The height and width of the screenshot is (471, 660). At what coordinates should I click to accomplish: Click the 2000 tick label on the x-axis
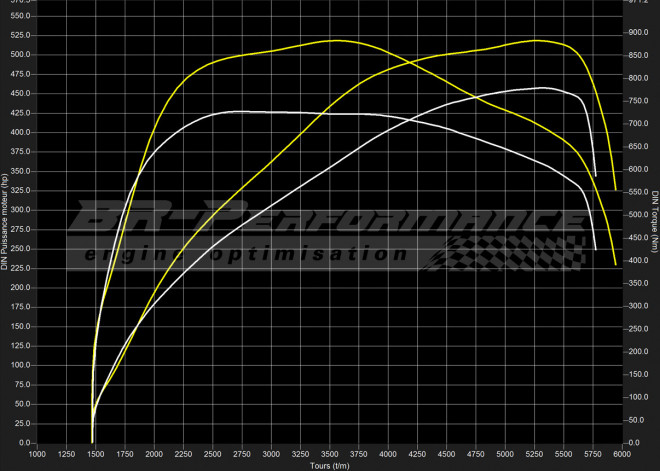pyautogui.click(x=154, y=454)
